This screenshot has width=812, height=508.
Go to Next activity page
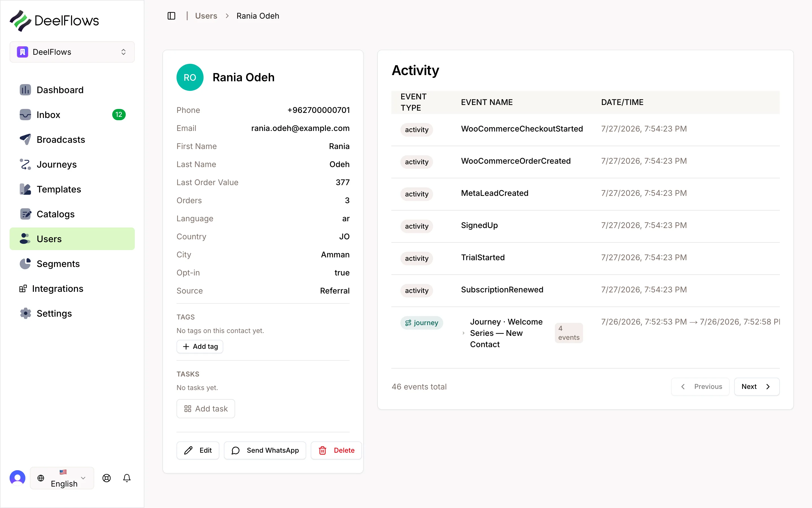tap(757, 386)
